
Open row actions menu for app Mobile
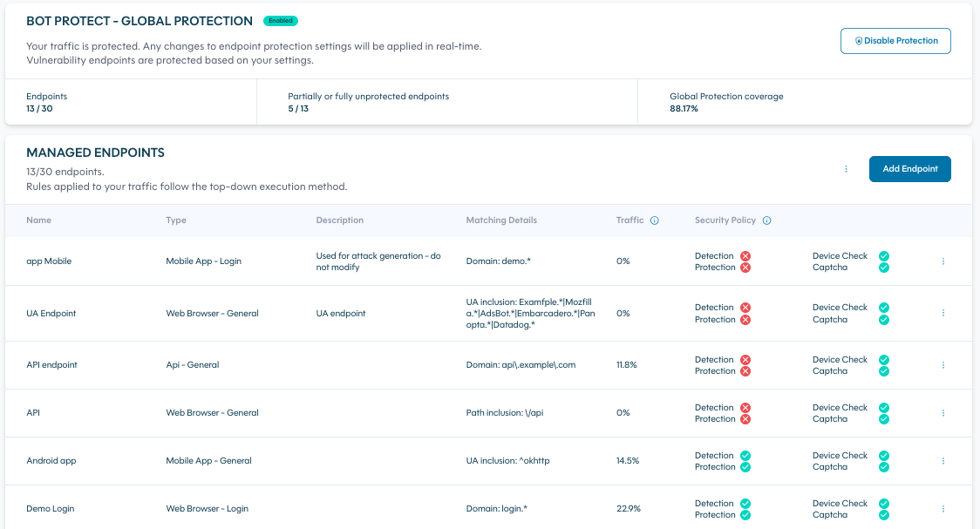pyautogui.click(x=943, y=261)
